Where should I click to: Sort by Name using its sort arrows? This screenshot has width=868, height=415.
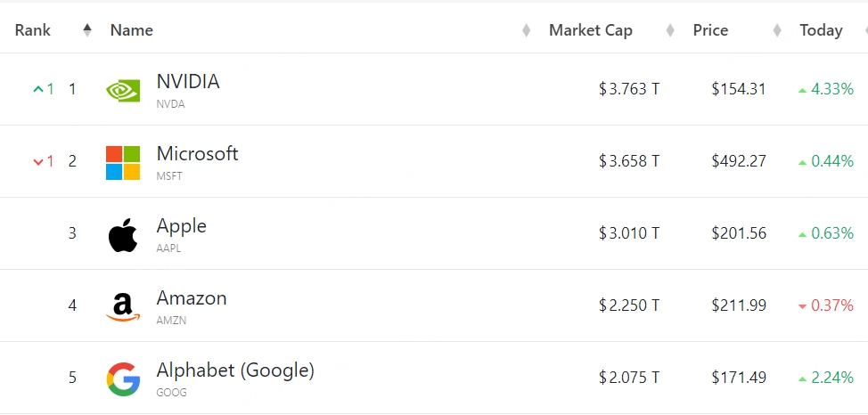click(526, 30)
